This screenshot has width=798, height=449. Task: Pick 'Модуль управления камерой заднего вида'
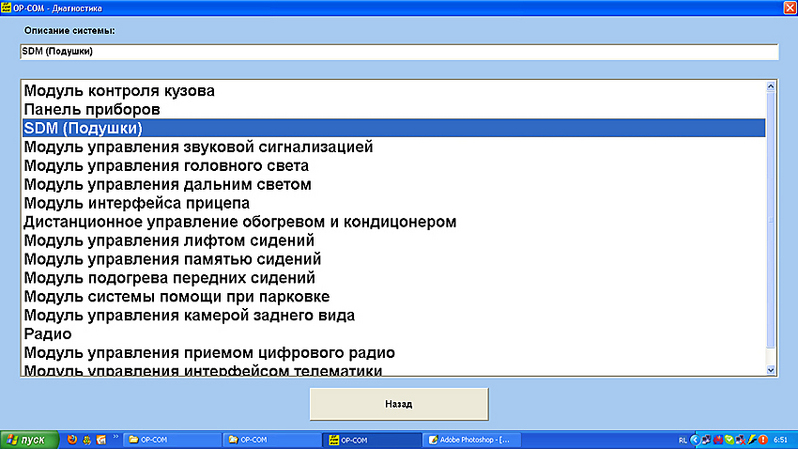pyautogui.click(x=394, y=316)
